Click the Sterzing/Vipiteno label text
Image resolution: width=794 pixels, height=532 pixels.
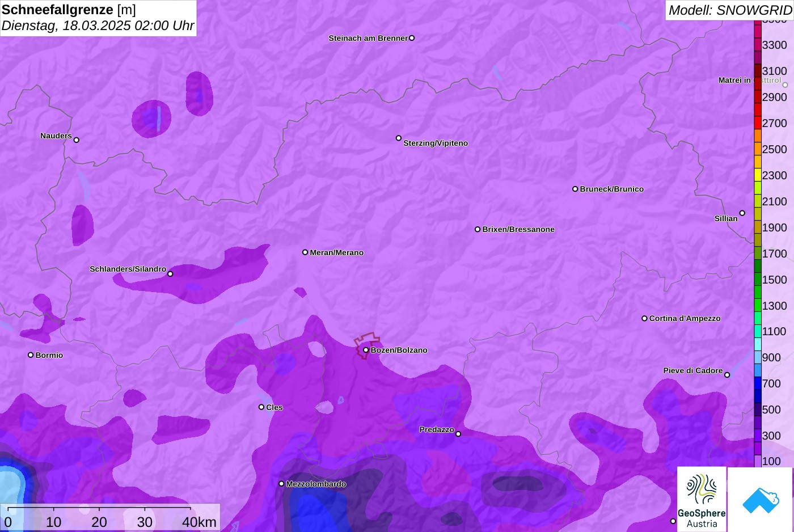(x=436, y=143)
